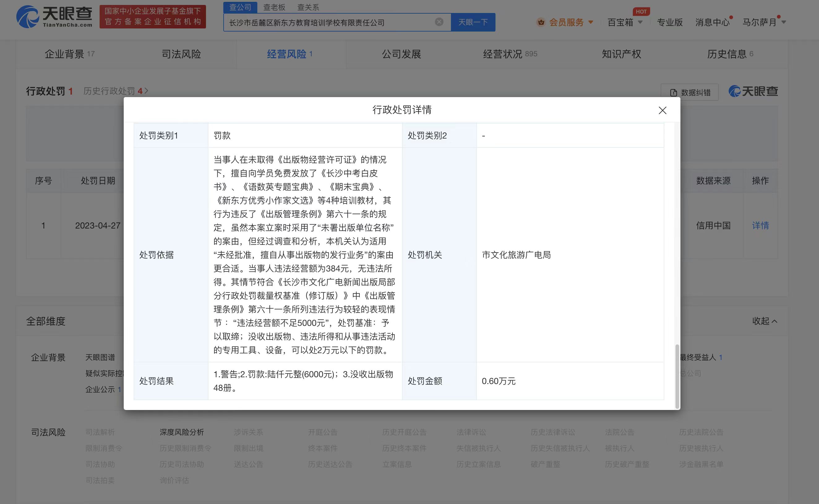
Task: Click the 国家中小企业发展子基金 red banner
Action: coord(153,16)
